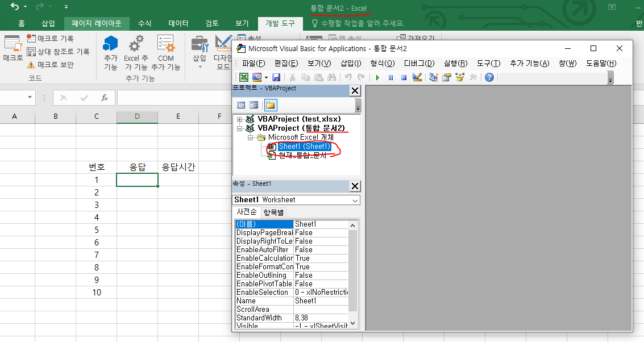Collapse VBAProject (통합 문서2) tree node
The image size is (644, 342).
[239, 128]
